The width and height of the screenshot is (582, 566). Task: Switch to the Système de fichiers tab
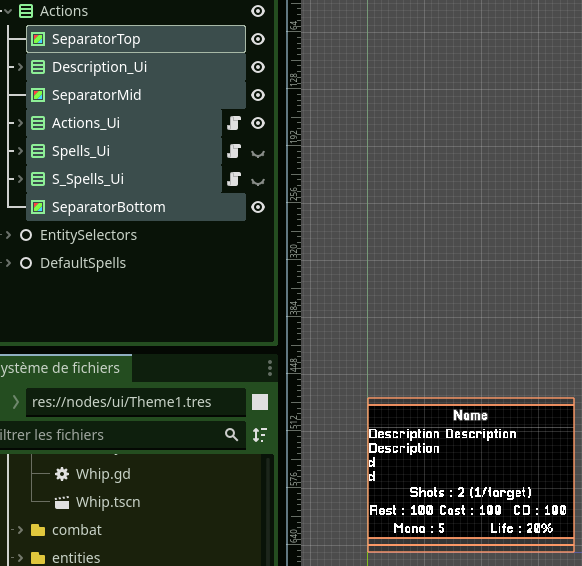[65, 368]
